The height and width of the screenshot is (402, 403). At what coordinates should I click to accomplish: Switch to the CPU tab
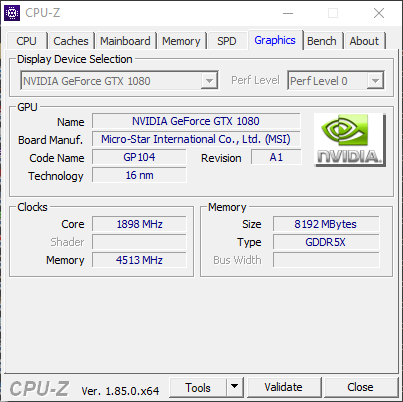pos(26,41)
